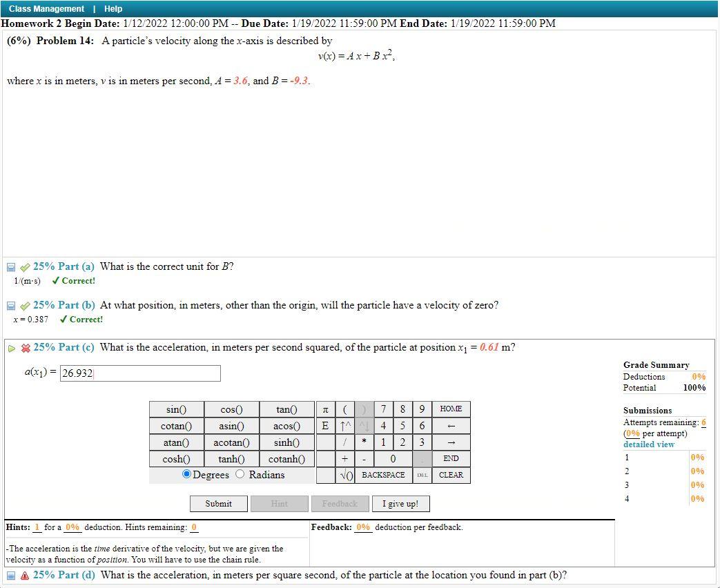Collapse the Part (c) question panel
The height and width of the screenshot is (588, 720).
pyautogui.click(x=12, y=348)
